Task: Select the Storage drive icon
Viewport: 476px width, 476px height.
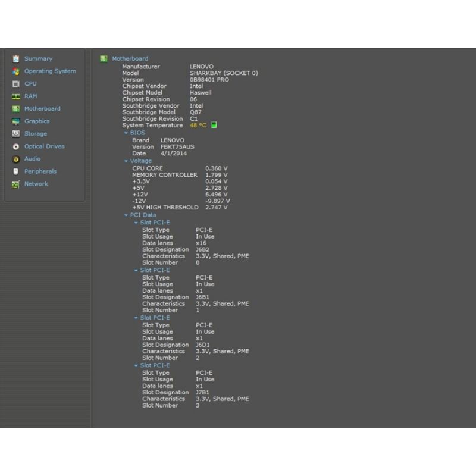Action: (16, 134)
